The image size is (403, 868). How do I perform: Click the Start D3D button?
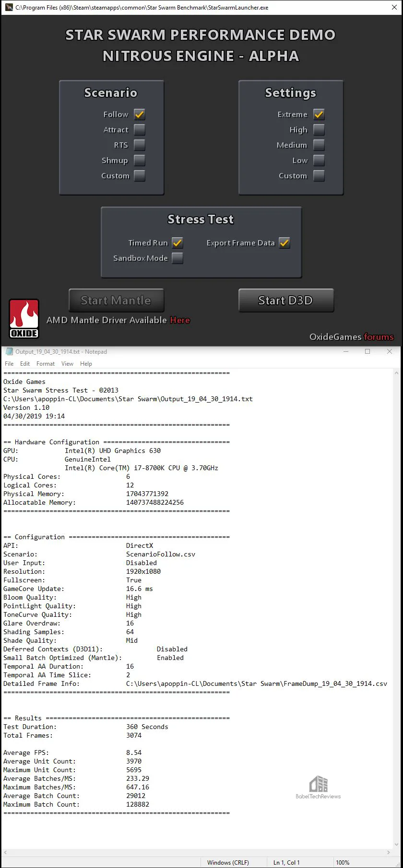click(286, 301)
